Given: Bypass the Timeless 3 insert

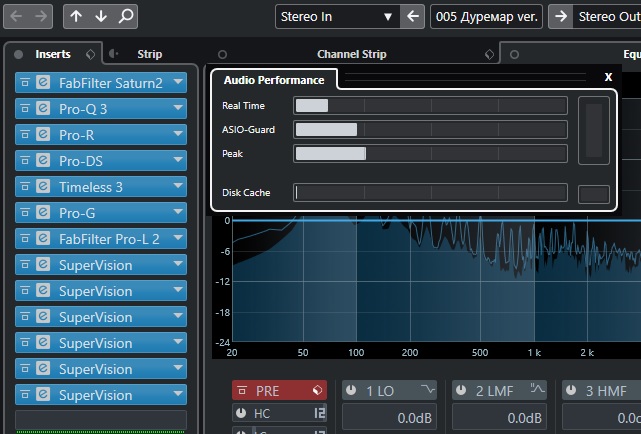Looking at the screenshot, I should click(25, 186).
